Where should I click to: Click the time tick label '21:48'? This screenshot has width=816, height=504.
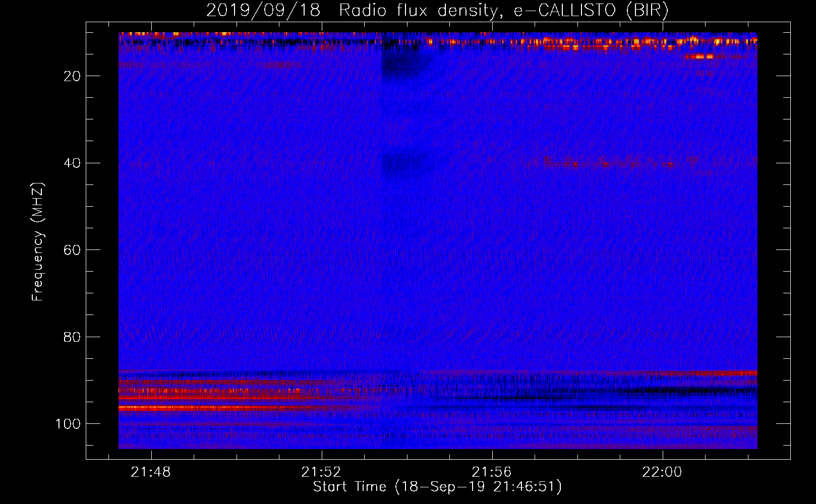(151, 472)
